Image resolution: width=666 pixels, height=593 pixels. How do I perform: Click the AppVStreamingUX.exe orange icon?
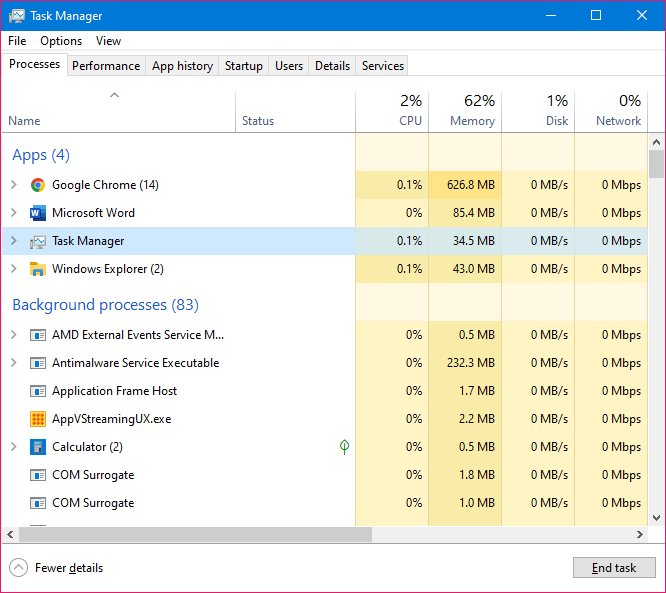coord(38,419)
